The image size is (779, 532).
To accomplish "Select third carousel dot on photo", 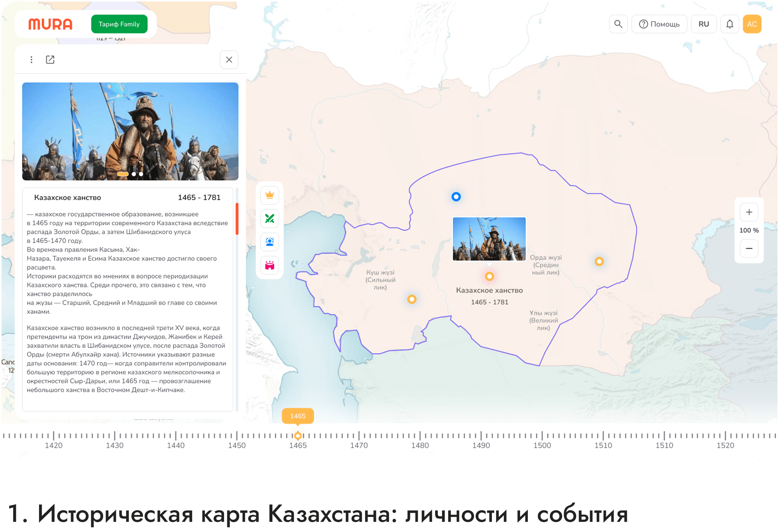I will [141, 174].
